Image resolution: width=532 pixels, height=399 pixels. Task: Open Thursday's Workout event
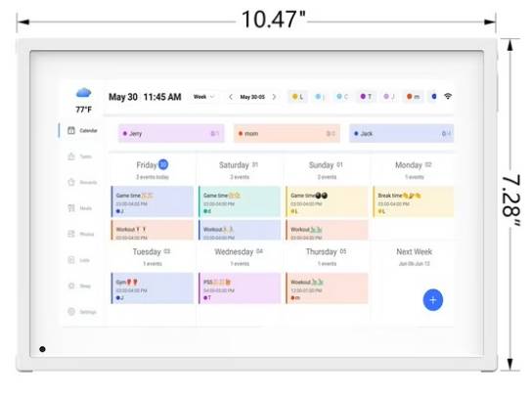[327, 288]
